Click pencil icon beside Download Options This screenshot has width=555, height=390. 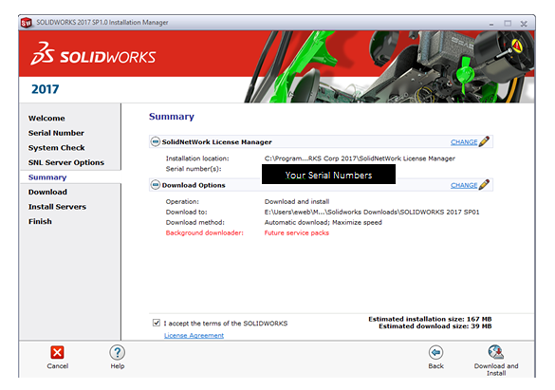point(484,185)
